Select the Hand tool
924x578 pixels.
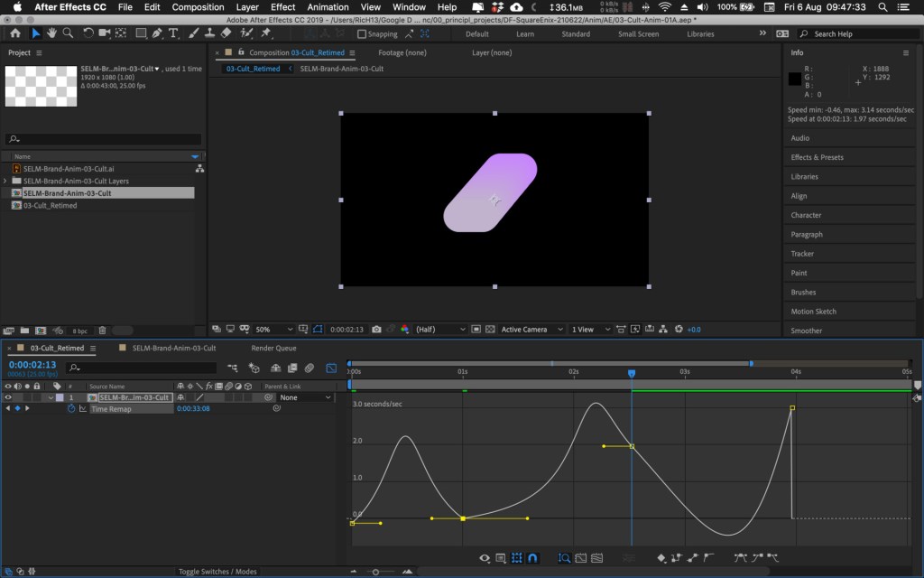pos(52,33)
